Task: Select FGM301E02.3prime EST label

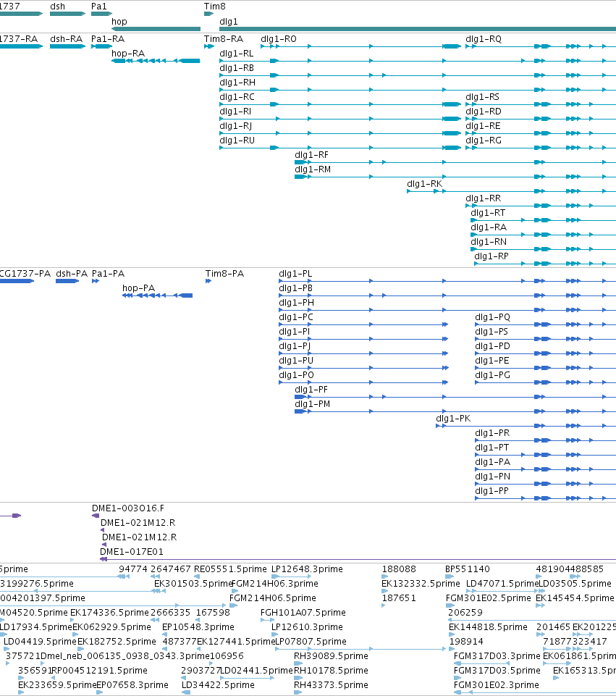Action: (497, 684)
